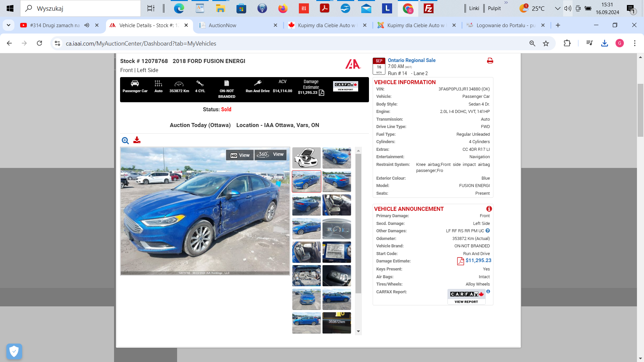Select the instrument cluster thumbnail

pyautogui.click(x=337, y=229)
